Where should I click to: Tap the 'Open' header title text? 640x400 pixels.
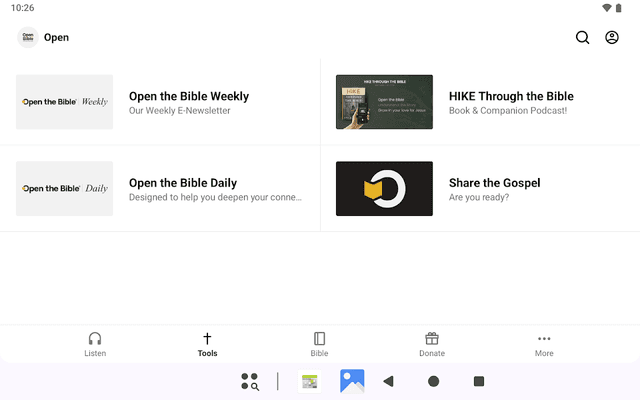click(x=56, y=38)
